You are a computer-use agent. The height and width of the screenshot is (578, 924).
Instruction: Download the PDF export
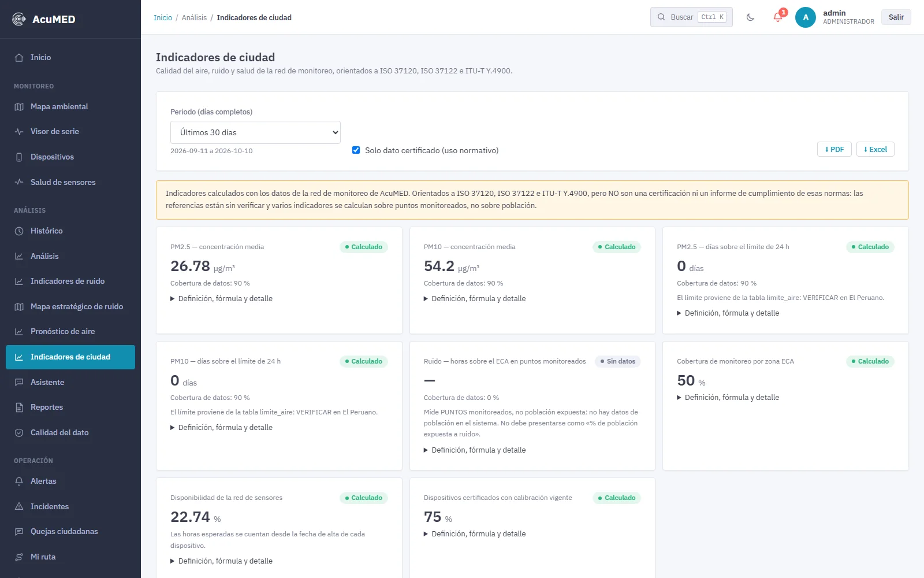[x=834, y=149]
